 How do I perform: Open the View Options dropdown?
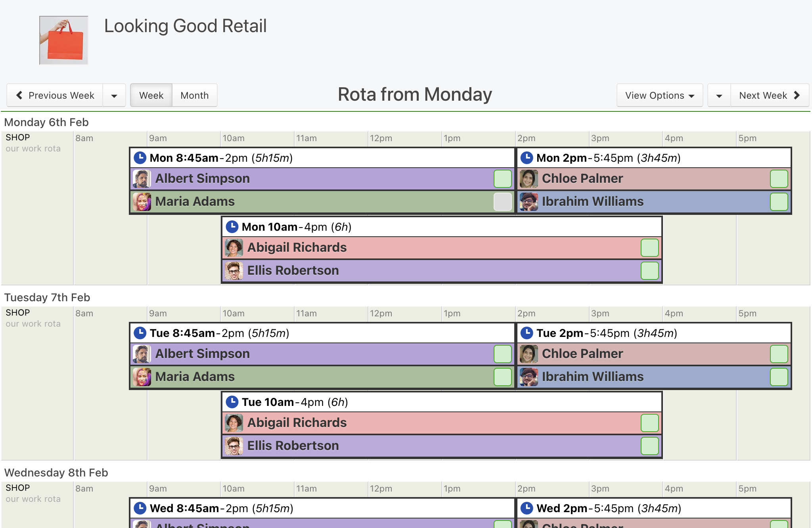[659, 96]
